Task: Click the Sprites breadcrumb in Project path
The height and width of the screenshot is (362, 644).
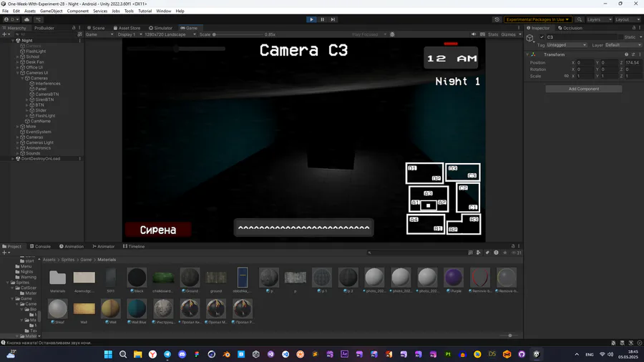Action: [x=68, y=260]
